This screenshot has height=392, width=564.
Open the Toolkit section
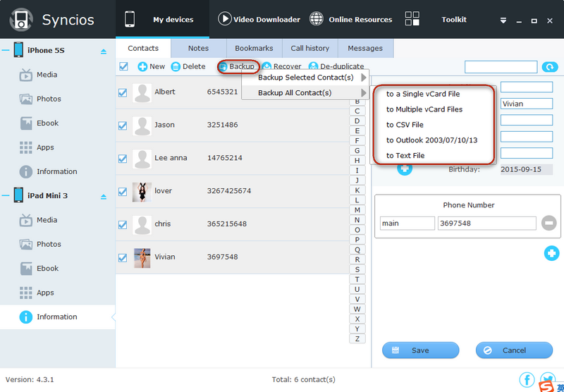pos(436,20)
